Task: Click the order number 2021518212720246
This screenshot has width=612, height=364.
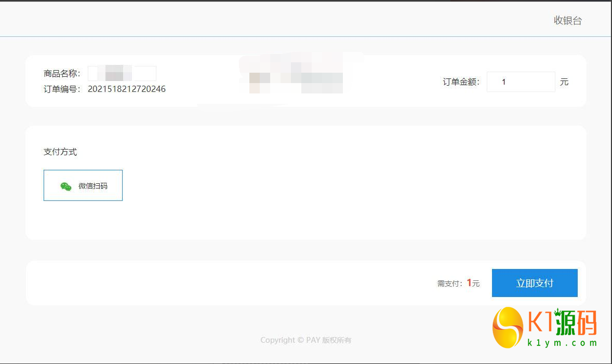Action: click(127, 89)
